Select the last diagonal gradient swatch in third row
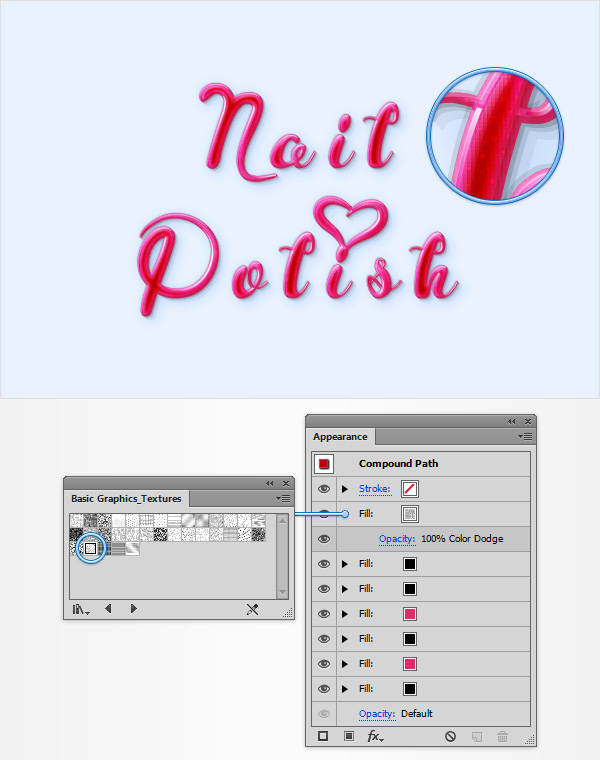 (133, 548)
